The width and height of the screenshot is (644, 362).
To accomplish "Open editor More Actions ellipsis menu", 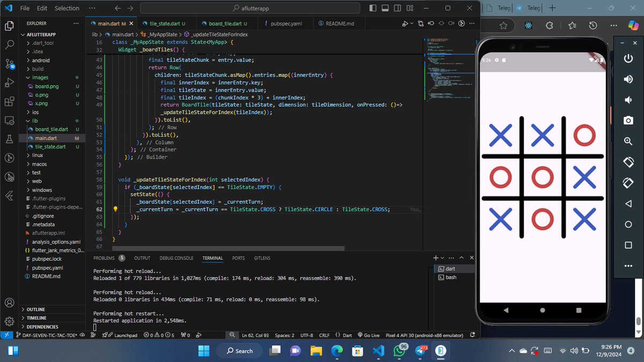I will tap(471, 24).
